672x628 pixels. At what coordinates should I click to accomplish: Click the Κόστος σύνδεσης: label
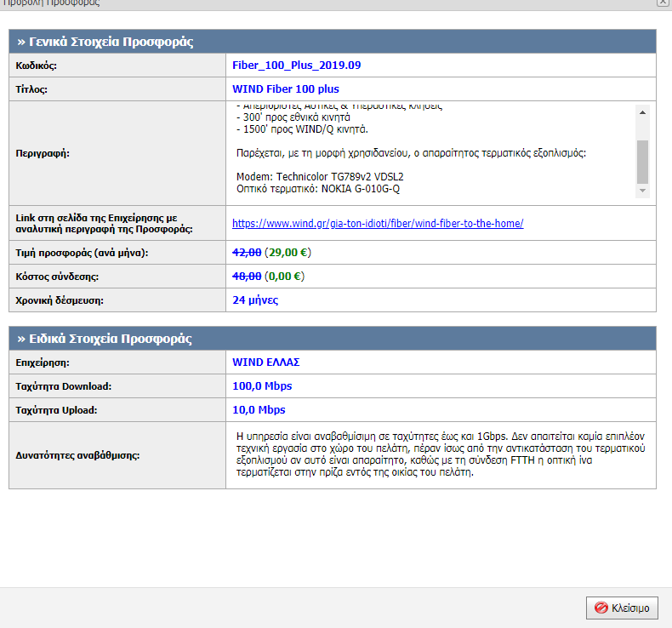tap(57, 277)
